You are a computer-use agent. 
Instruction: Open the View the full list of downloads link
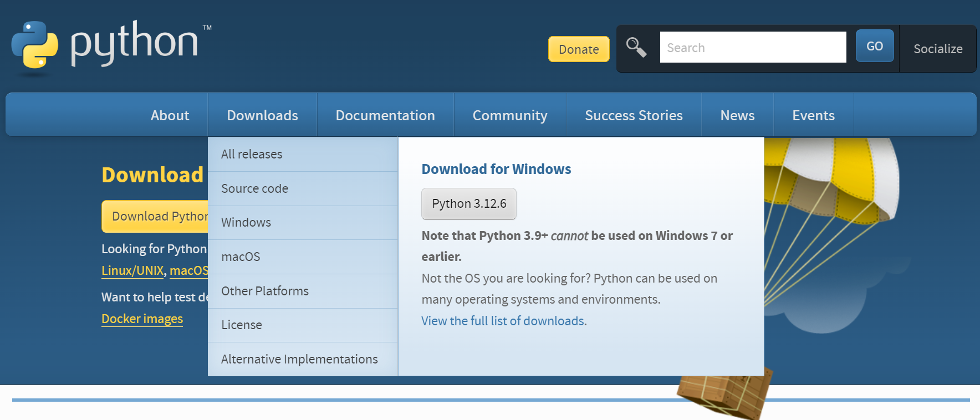tap(503, 321)
